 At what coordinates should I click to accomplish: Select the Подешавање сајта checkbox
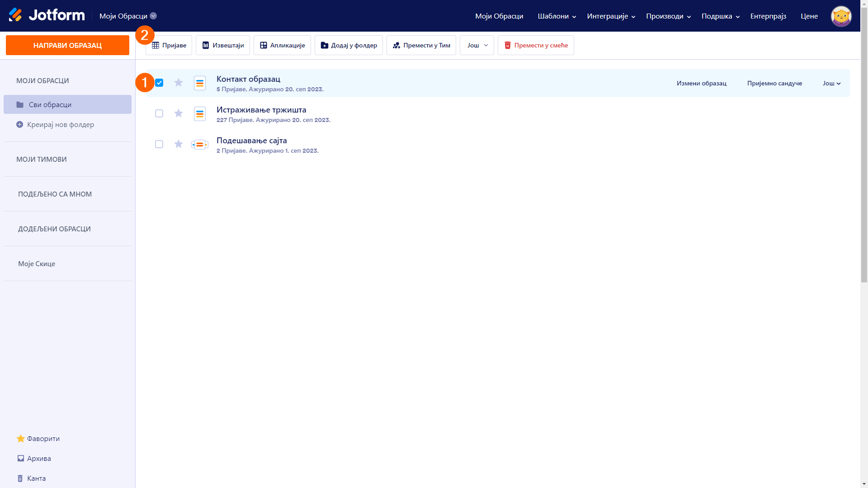point(159,144)
